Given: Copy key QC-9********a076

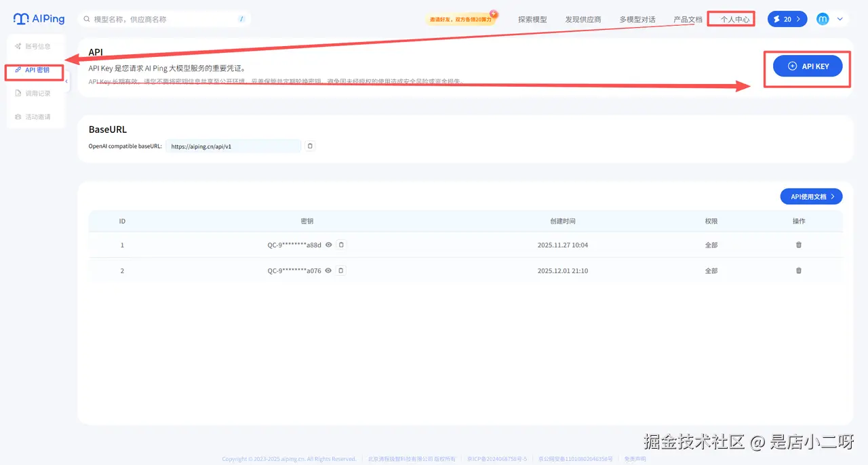Looking at the screenshot, I should [x=341, y=270].
